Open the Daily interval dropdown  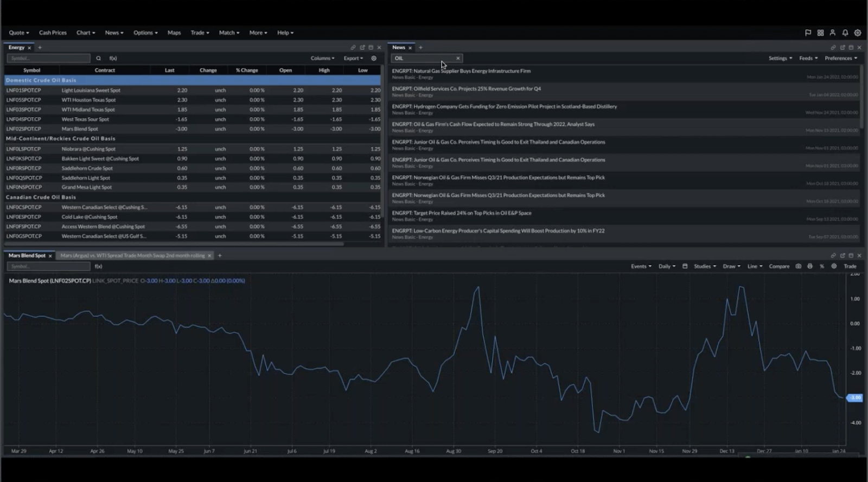point(667,266)
